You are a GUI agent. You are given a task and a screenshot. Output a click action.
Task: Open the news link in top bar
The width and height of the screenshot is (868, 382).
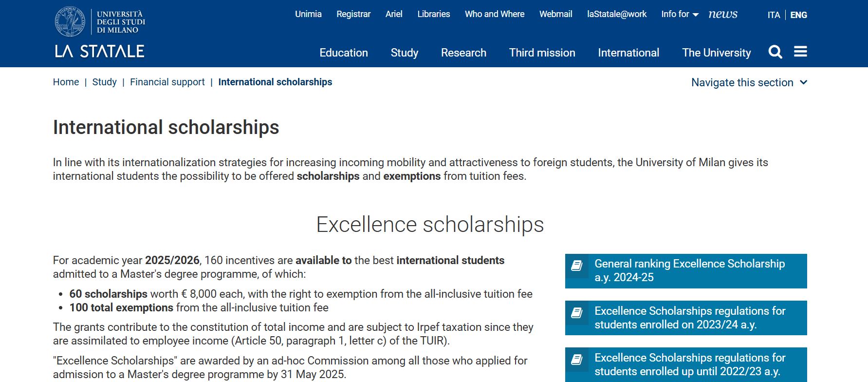click(x=723, y=14)
